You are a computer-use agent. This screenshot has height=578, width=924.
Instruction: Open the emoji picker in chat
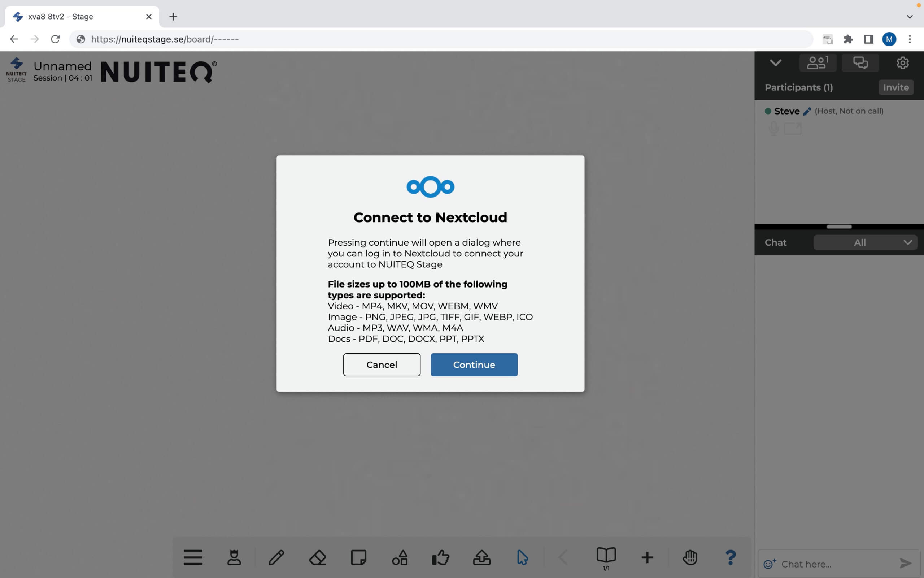[770, 564]
